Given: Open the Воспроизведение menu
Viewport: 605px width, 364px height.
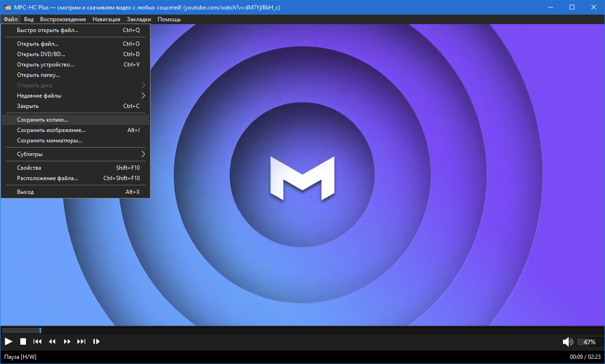Looking at the screenshot, I should 63,19.
